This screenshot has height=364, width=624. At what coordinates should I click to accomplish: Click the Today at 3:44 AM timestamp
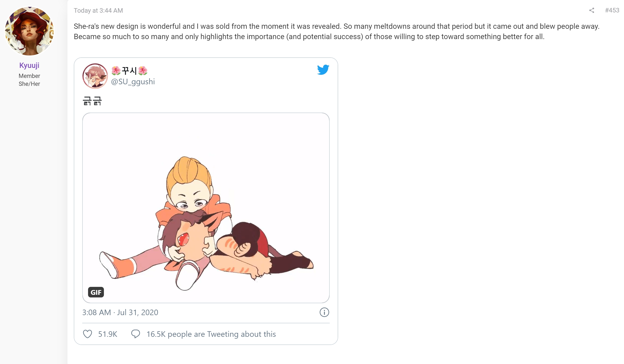(98, 11)
